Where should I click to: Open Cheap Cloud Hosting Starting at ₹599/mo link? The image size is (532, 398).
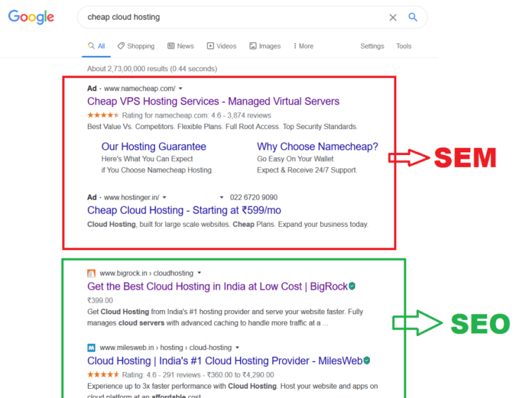coord(184,210)
